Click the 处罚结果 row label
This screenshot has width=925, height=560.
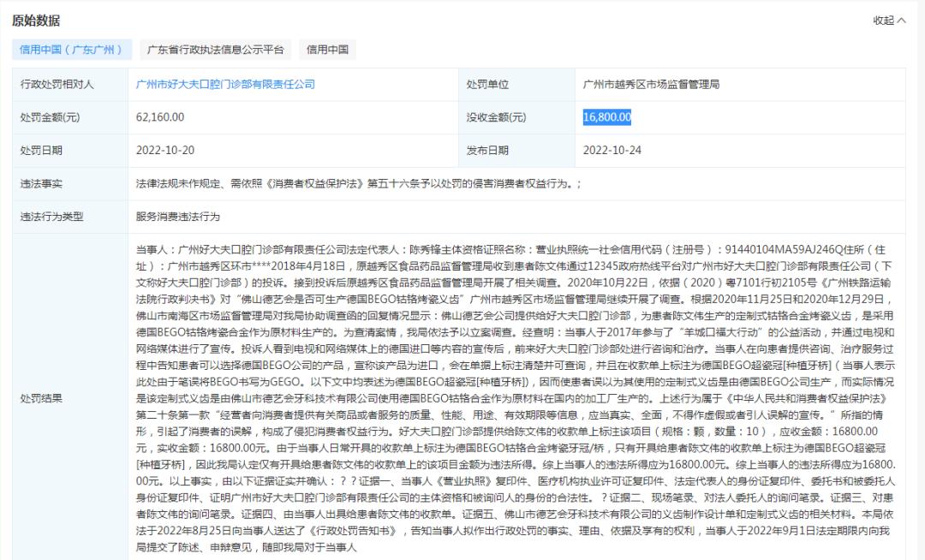coord(42,398)
